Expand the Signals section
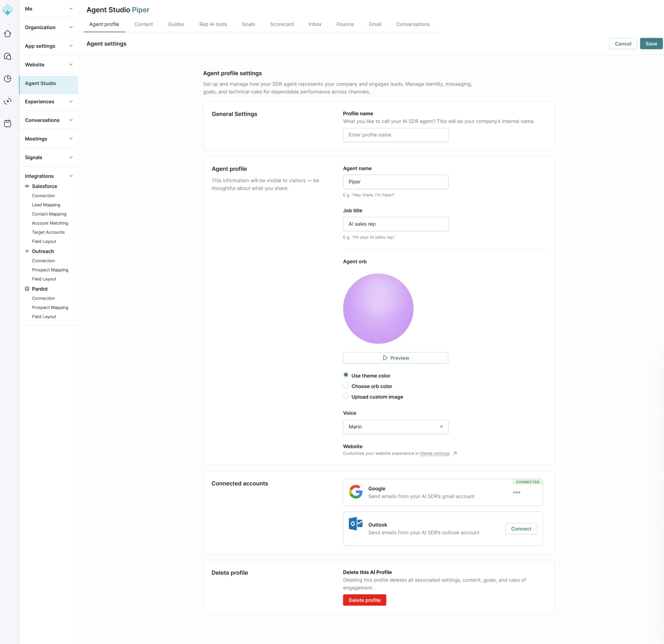The height and width of the screenshot is (644, 664). click(49, 157)
